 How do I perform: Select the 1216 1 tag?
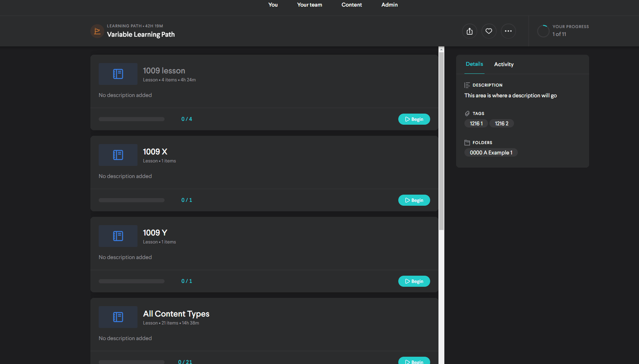[476, 123]
